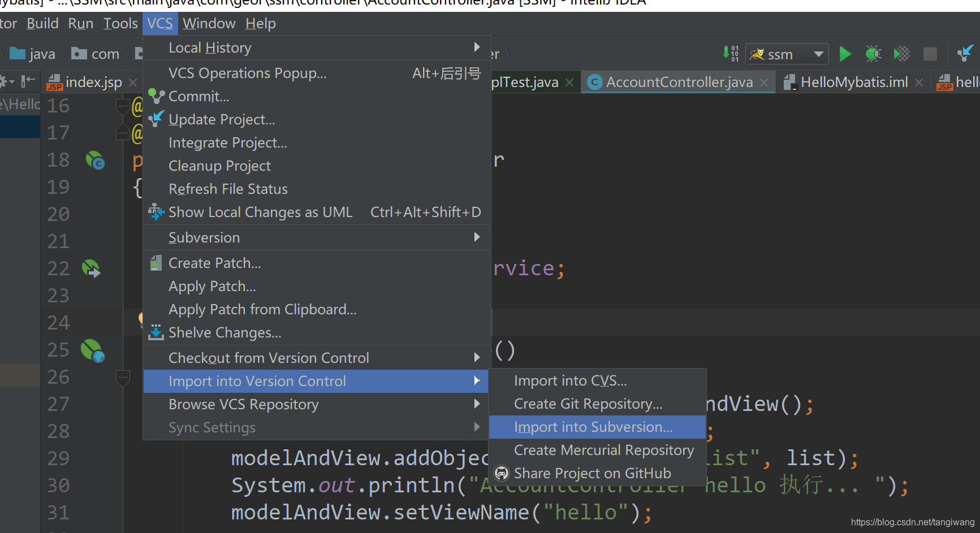Open the VCS menu
This screenshot has height=533, width=980.
click(x=160, y=24)
